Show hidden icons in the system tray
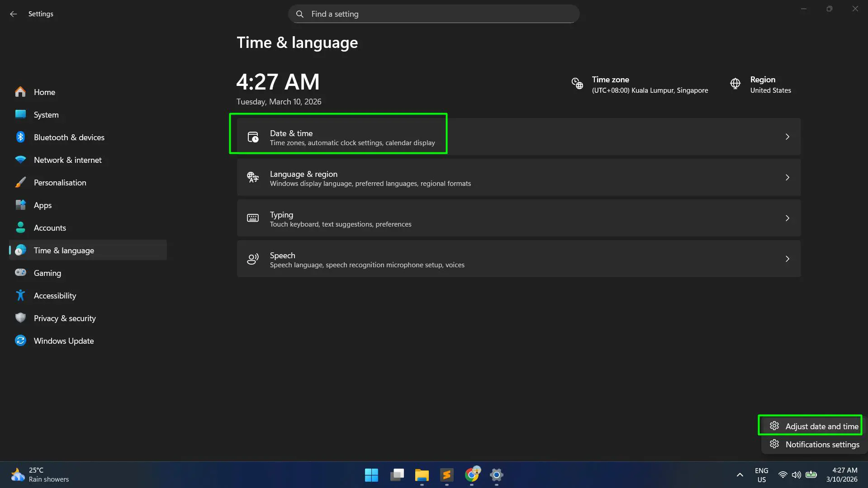Viewport: 868px width, 488px height. [x=739, y=475]
